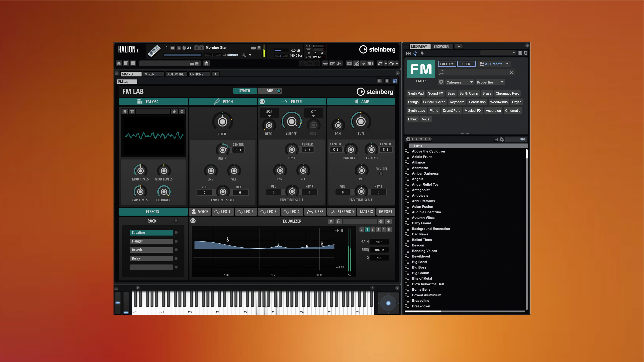Click the home icon in HALion toolbar
This screenshot has height=362, width=644.
click(119, 63)
